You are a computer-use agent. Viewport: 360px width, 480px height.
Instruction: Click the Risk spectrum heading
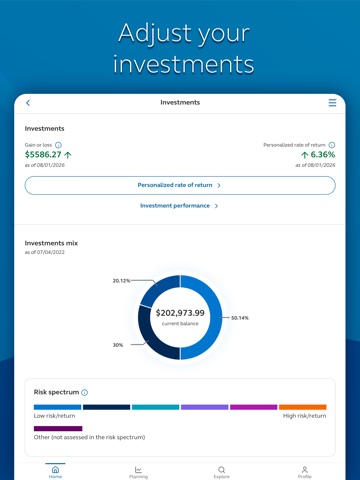pos(56,392)
